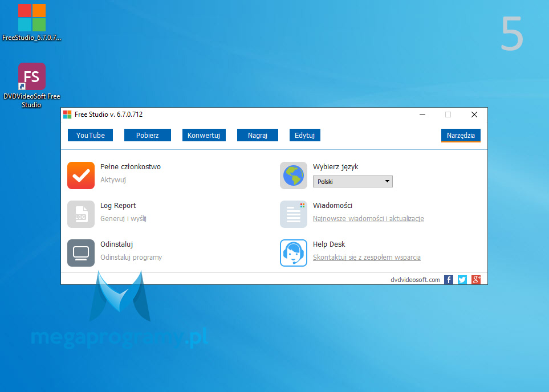
Task: Click the Odinstaluj monitor icon
Action: (81, 253)
